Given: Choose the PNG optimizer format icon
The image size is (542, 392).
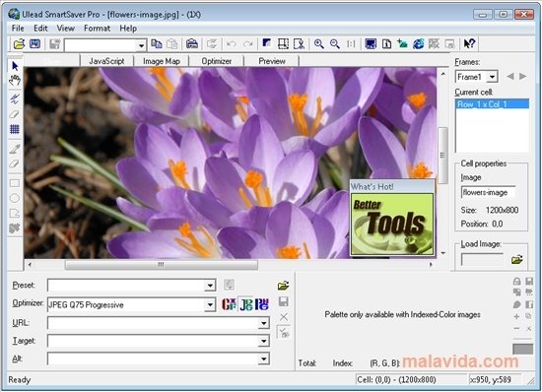Looking at the screenshot, I should click(262, 304).
